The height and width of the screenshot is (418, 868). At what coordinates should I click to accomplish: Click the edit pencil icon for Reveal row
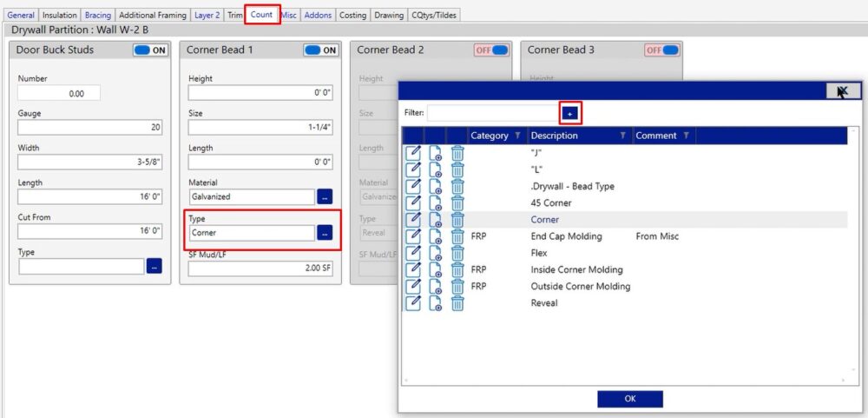(x=414, y=302)
